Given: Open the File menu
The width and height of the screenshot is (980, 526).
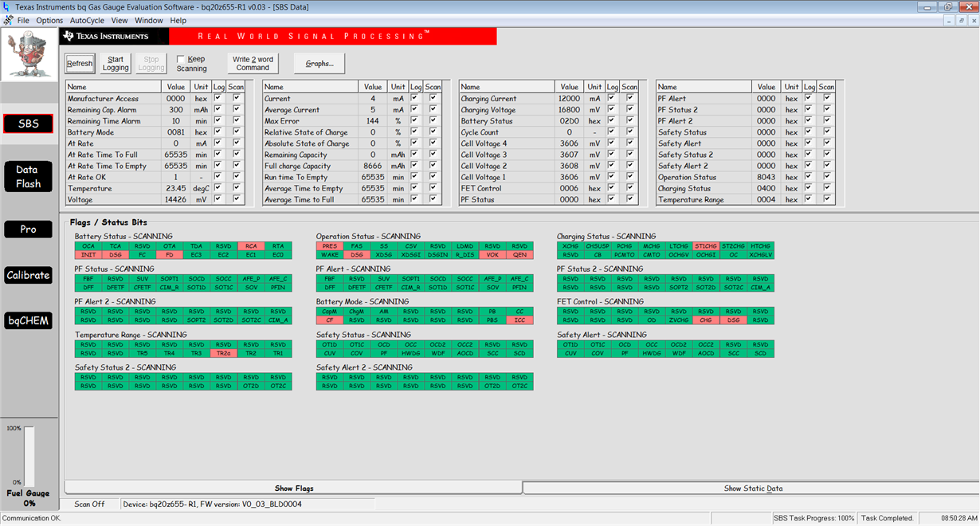Looking at the screenshot, I should tap(23, 20).
